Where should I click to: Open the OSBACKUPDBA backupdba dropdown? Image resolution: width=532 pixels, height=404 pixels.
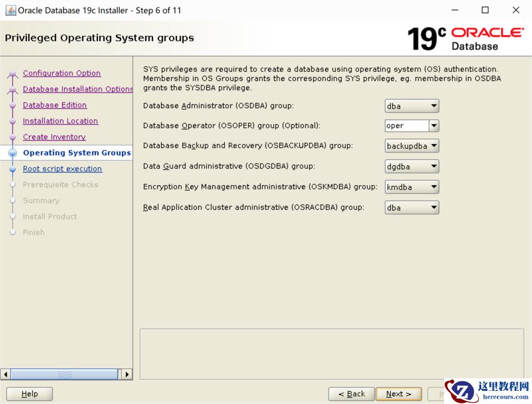click(x=412, y=146)
